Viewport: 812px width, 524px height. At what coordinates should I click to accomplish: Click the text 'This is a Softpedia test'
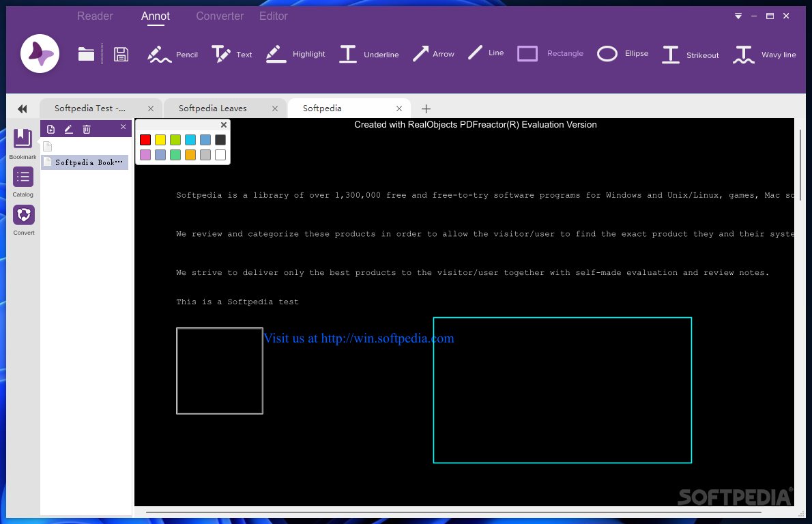(x=237, y=302)
